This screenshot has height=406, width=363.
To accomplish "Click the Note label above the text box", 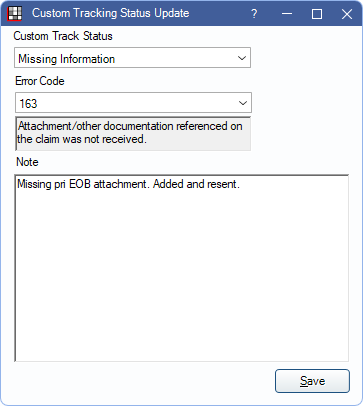I will [x=27, y=162].
